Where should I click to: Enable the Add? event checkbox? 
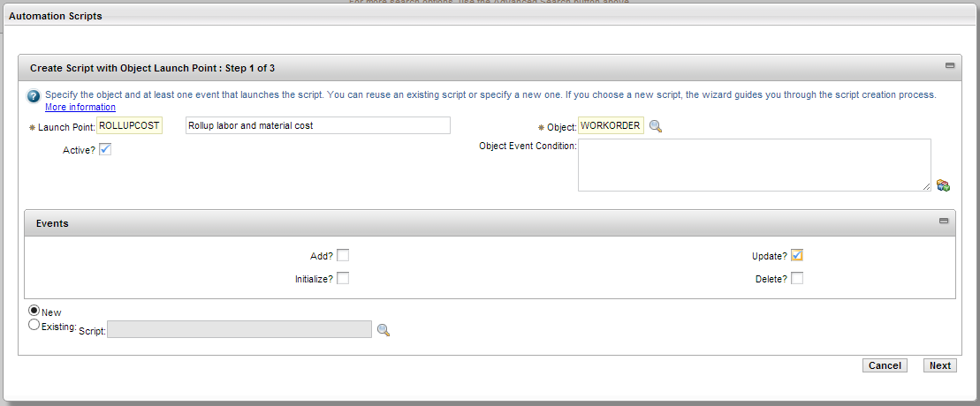point(343,255)
